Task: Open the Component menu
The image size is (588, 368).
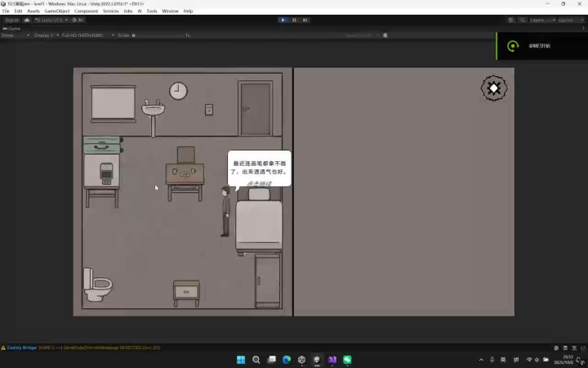Action: (87, 11)
